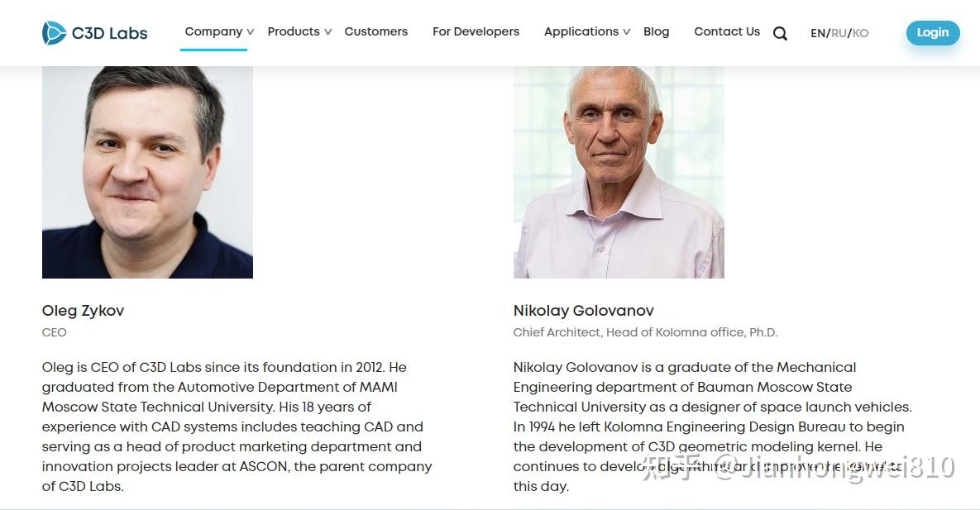Select the RU language option
This screenshot has height=510, width=980.
coord(839,33)
